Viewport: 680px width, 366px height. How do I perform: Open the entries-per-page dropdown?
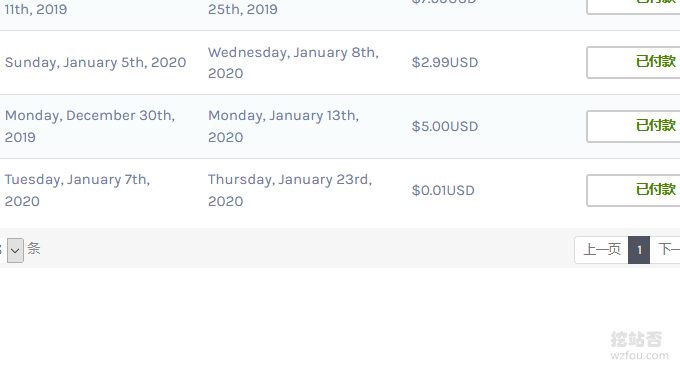pyautogui.click(x=15, y=250)
